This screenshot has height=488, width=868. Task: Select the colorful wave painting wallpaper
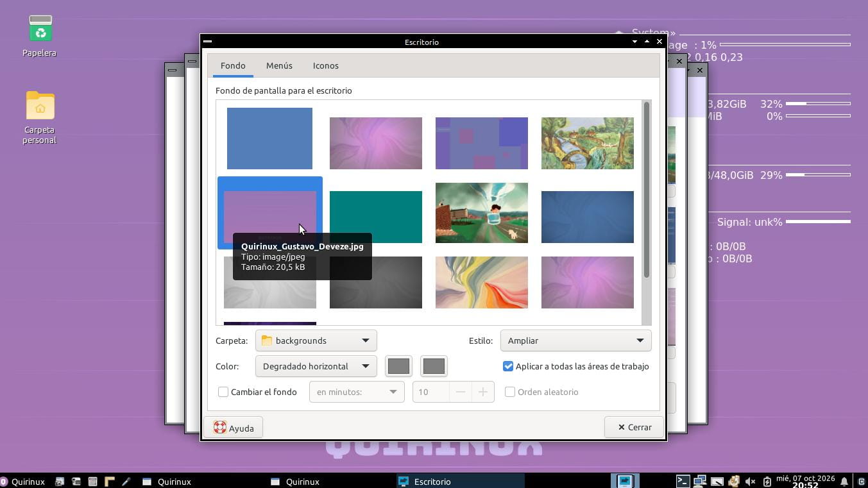(482, 282)
